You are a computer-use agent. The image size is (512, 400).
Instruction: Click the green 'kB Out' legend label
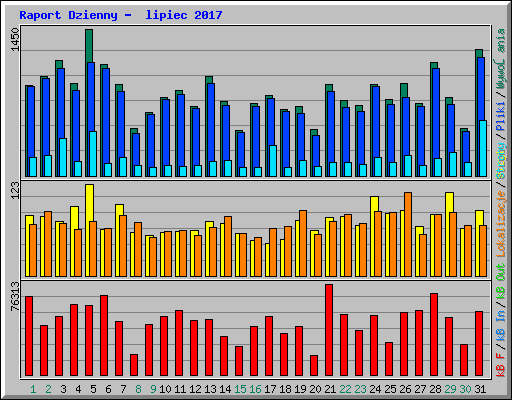501,282
